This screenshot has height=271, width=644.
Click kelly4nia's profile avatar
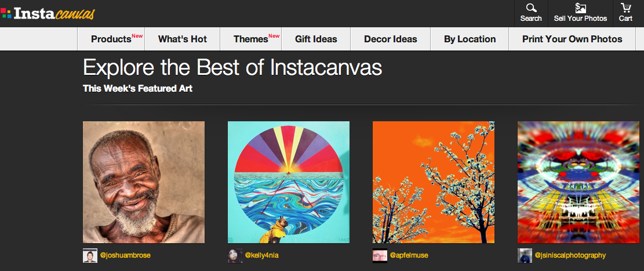pos(235,255)
